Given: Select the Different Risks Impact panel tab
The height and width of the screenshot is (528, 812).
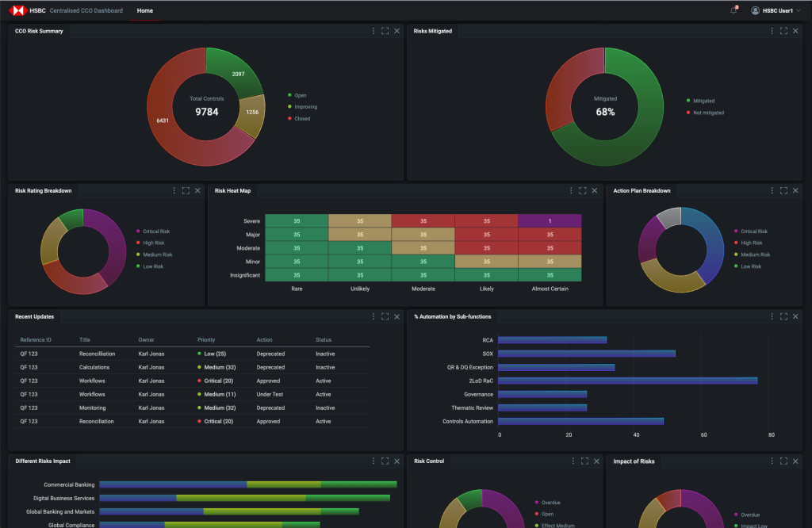Looking at the screenshot, I should 43,461.
